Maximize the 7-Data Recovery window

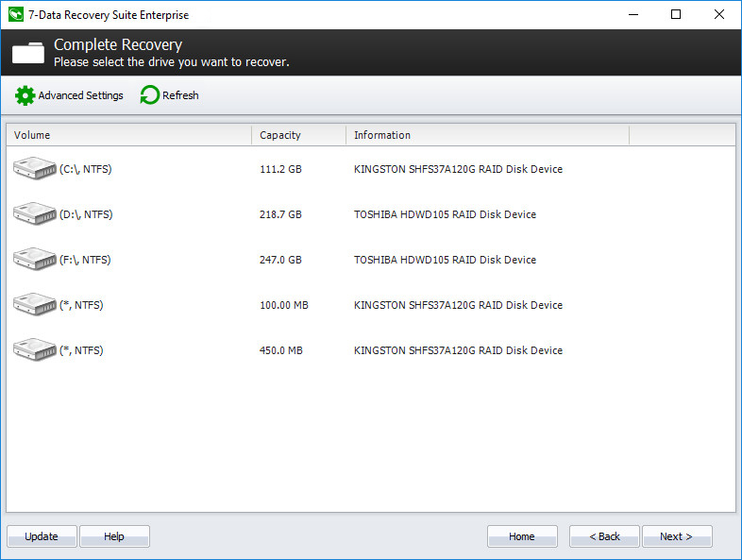[x=676, y=14]
